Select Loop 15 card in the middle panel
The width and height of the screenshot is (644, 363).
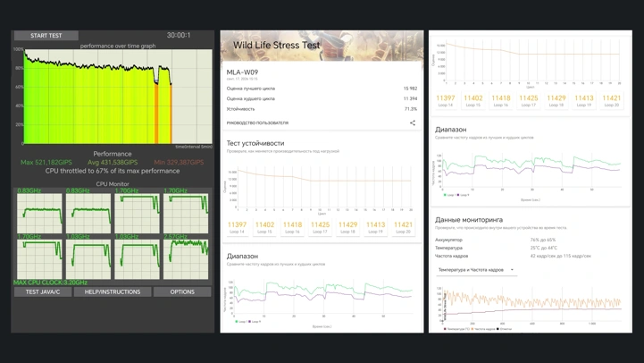tap(264, 227)
